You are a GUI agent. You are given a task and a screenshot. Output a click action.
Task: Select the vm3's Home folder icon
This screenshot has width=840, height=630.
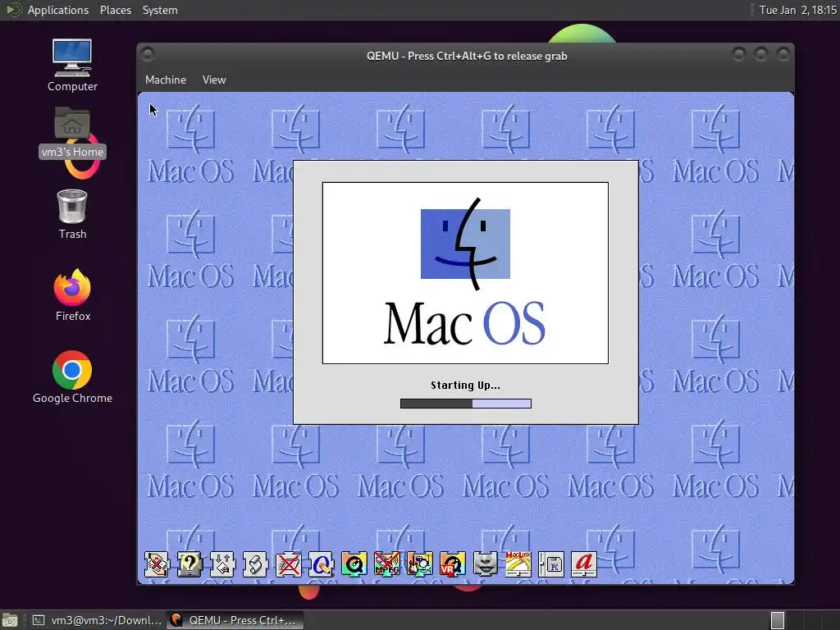[x=72, y=132]
